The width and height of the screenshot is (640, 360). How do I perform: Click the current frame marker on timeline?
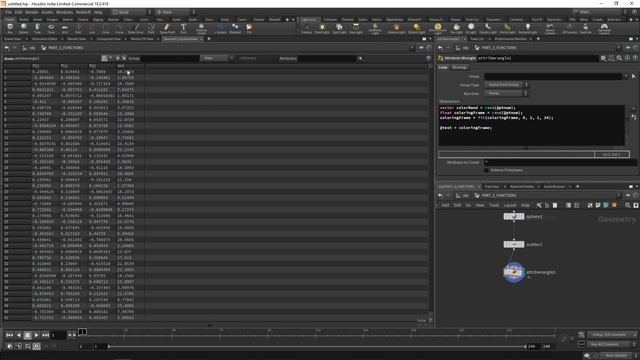(x=82, y=332)
